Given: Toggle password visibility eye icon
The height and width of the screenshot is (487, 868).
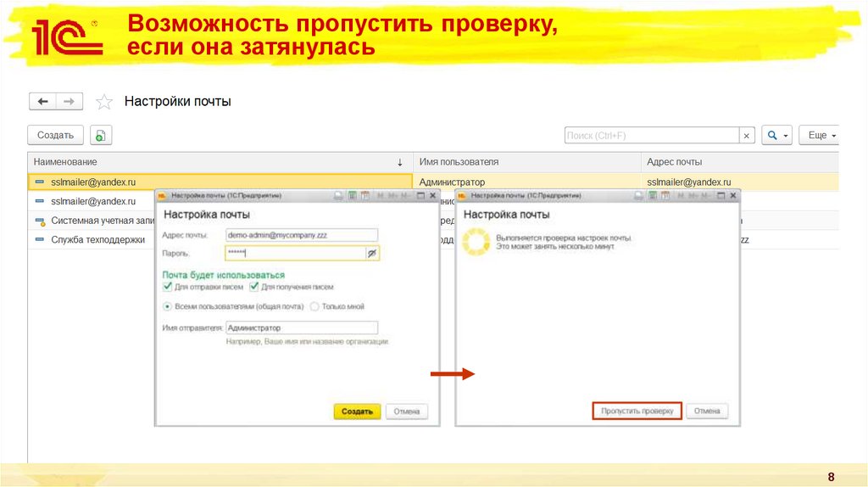Looking at the screenshot, I should 372,253.
